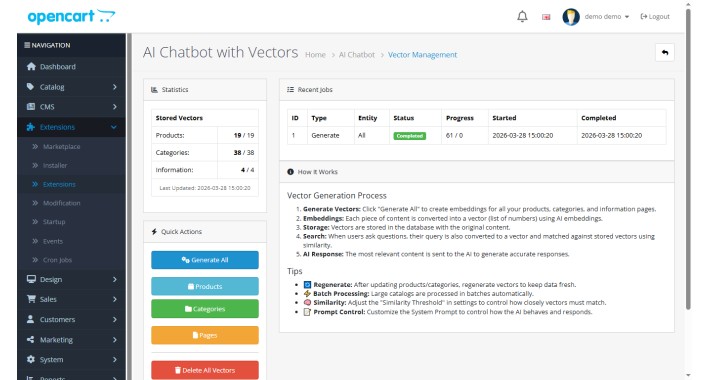Click the back arrow button at top right
The image size is (710, 380).
[665, 53]
